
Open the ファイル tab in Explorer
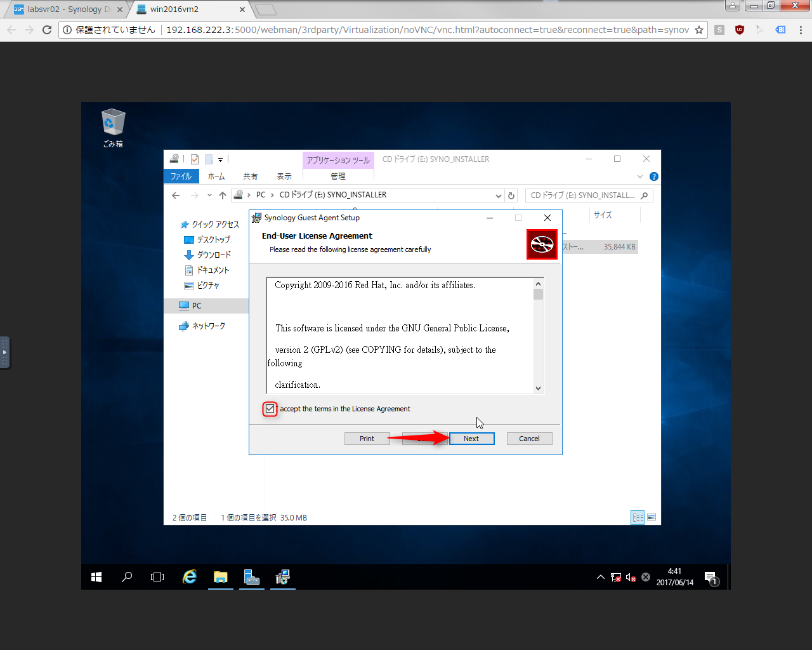tap(181, 176)
